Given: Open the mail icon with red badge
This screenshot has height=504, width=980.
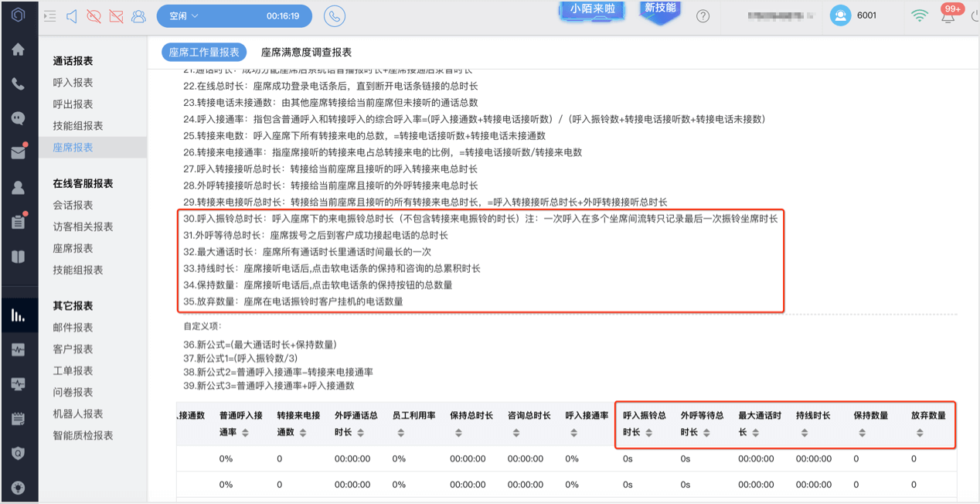Looking at the screenshot, I should [19, 152].
